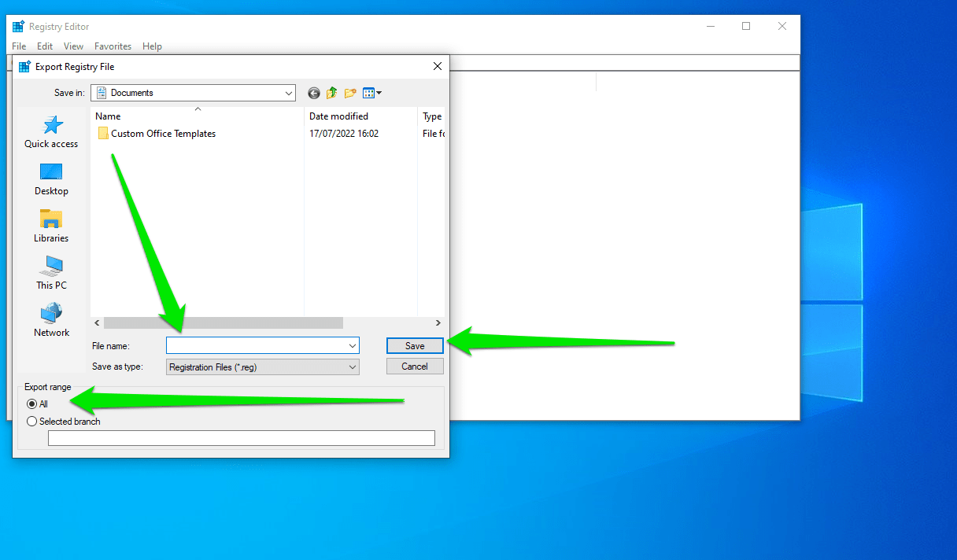
Task: Select the Custom Office Templates folder
Action: (x=156, y=134)
